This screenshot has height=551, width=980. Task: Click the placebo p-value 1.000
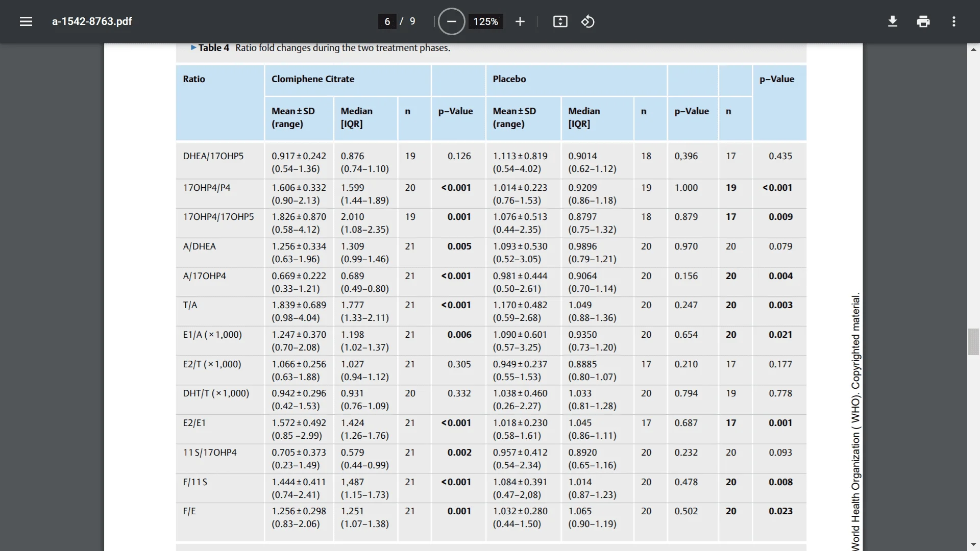click(x=686, y=188)
